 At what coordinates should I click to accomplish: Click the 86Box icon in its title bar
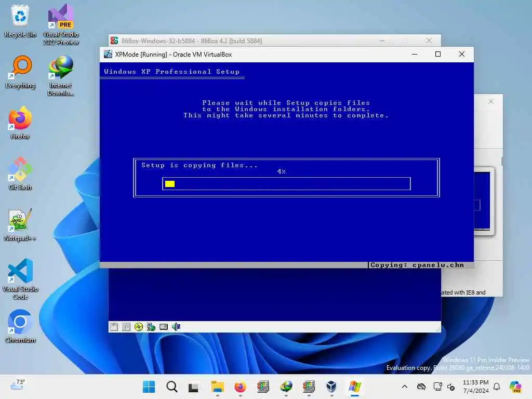tap(114, 41)
